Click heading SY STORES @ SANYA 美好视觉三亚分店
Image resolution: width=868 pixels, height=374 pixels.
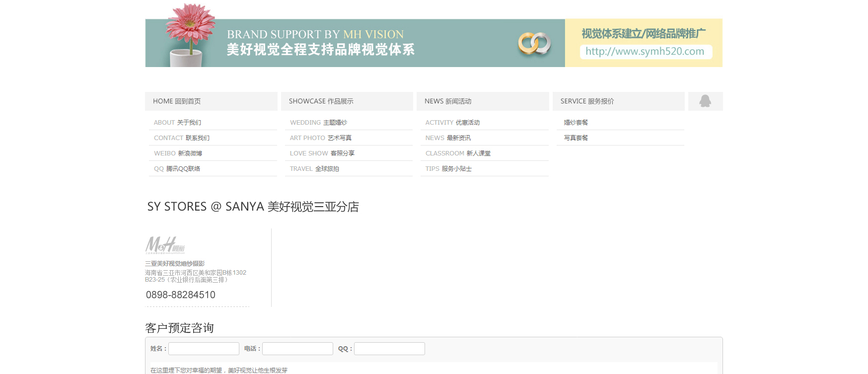(x=253, y=207)
